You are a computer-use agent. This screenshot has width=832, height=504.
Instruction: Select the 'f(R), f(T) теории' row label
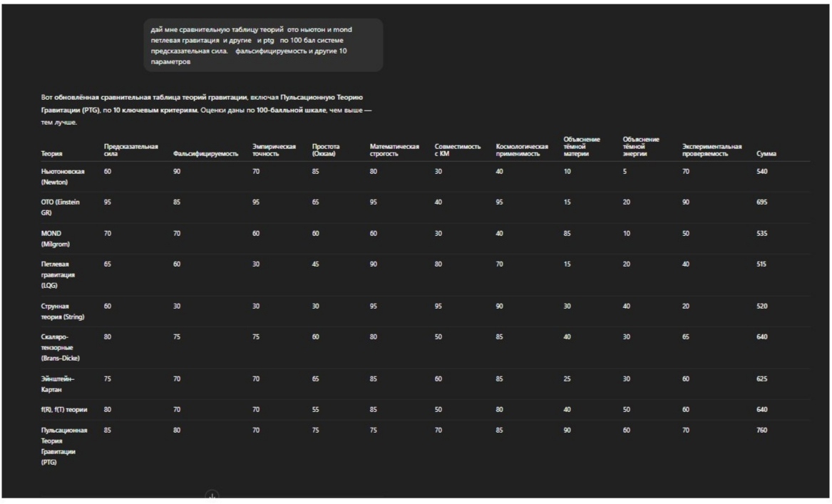[63, 410]
